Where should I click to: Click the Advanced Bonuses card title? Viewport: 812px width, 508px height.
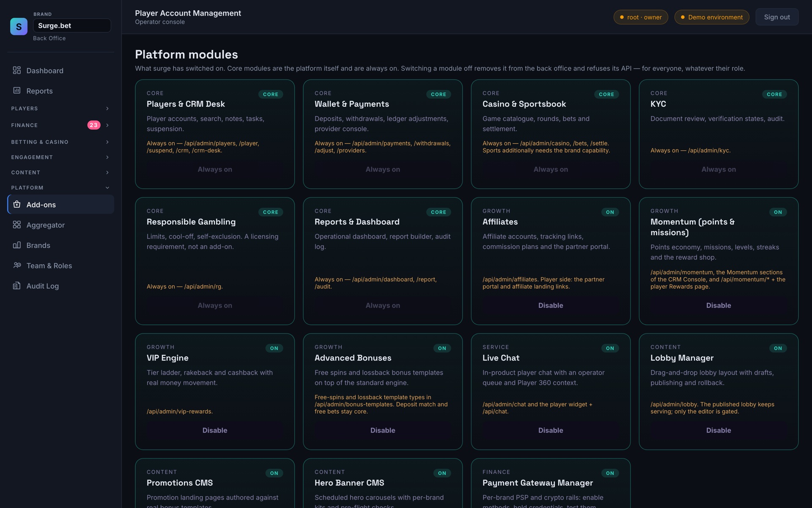pos(353,358)
